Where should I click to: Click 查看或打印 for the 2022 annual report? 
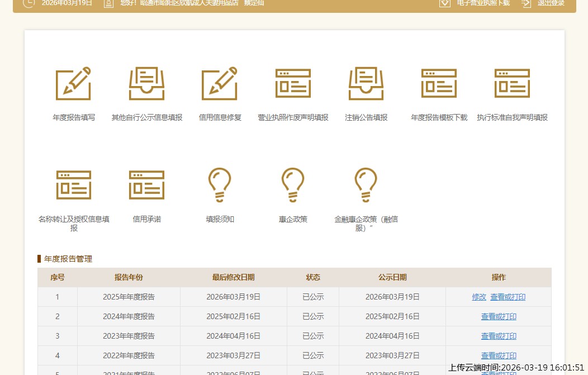pos(499,355)
